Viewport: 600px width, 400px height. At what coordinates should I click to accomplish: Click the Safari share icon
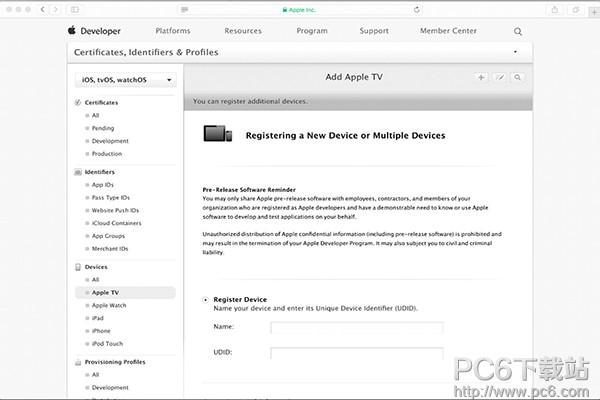(554, 10)
